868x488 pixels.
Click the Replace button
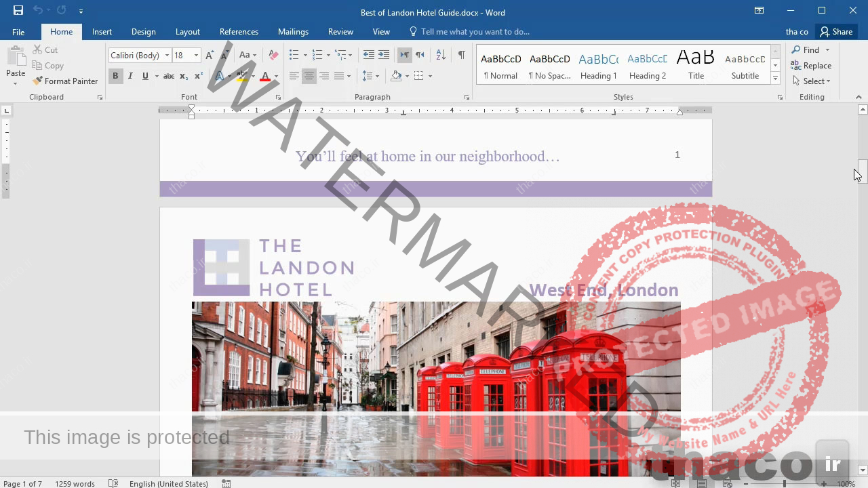coord(811,66)
